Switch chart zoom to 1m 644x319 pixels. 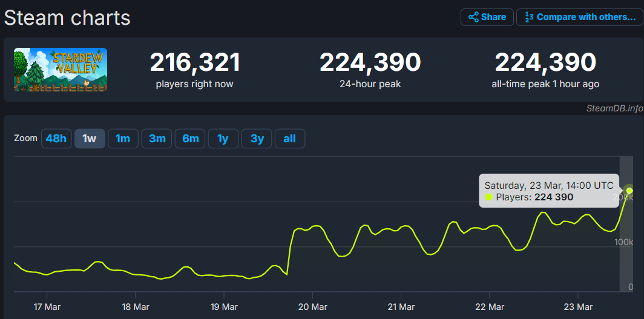coord(123,139)
